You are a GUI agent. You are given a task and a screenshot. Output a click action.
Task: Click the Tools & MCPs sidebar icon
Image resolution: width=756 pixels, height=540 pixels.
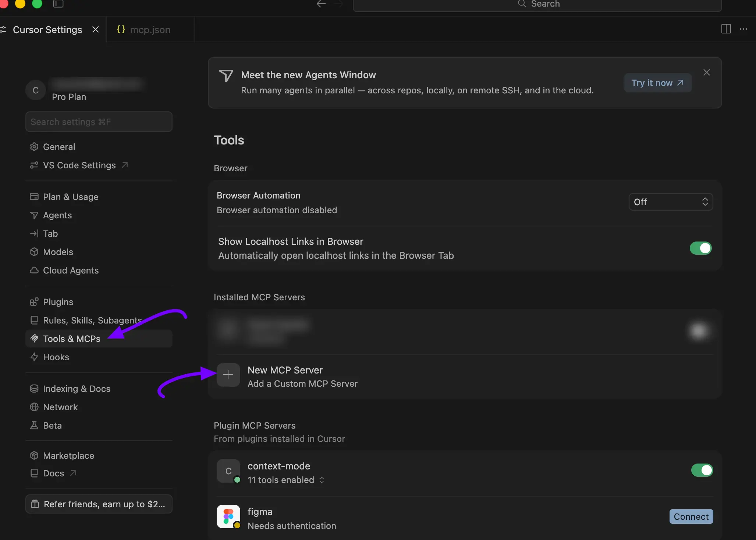pos(34,339)
